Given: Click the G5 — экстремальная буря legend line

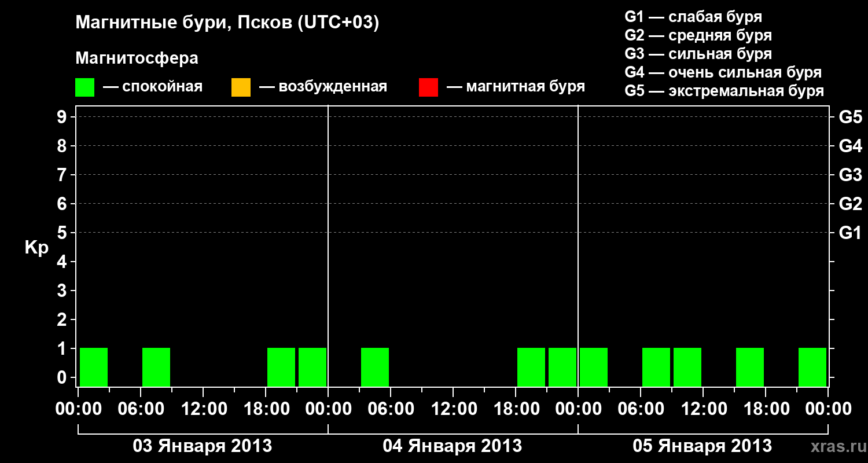Looking at the screenshot, I should 724,91.
